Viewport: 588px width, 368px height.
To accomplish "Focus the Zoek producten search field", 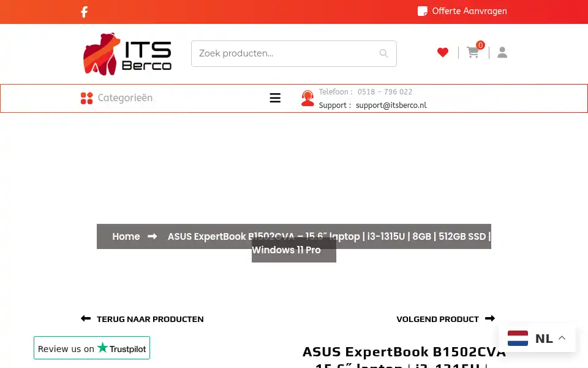I will click(x=293, y=54).
